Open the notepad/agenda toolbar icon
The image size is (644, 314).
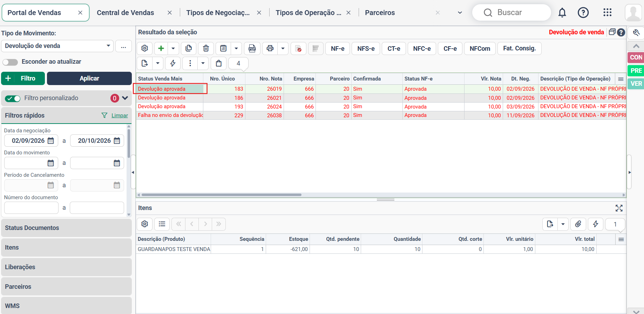[223, 48]
